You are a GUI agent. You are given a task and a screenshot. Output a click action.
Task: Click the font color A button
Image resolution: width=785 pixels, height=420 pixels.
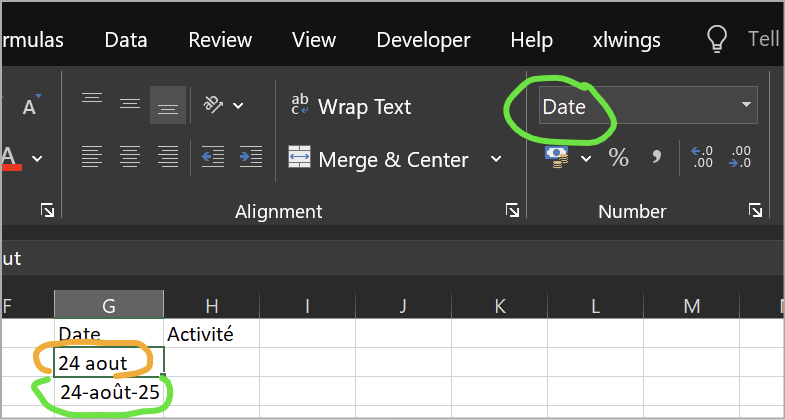pos(11,159)
